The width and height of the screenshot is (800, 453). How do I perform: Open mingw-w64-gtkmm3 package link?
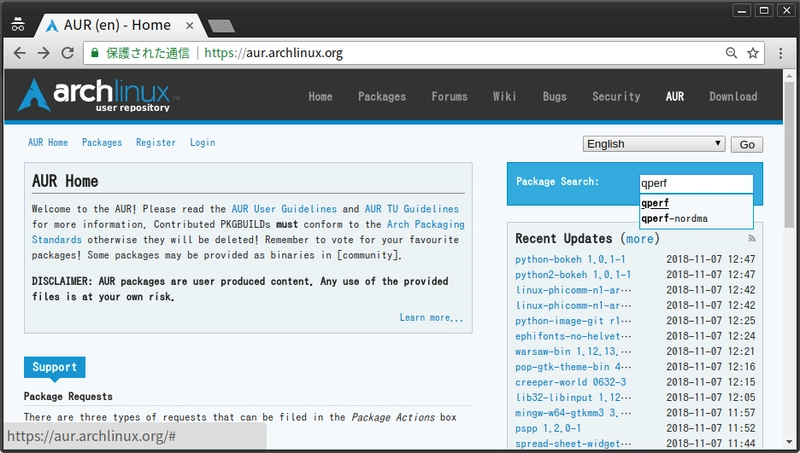pyautogui.click(x=573, y=412)
